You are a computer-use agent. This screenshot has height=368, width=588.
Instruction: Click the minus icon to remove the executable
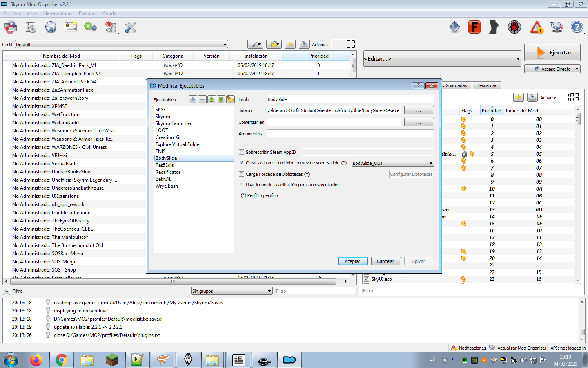coord(202,99)
